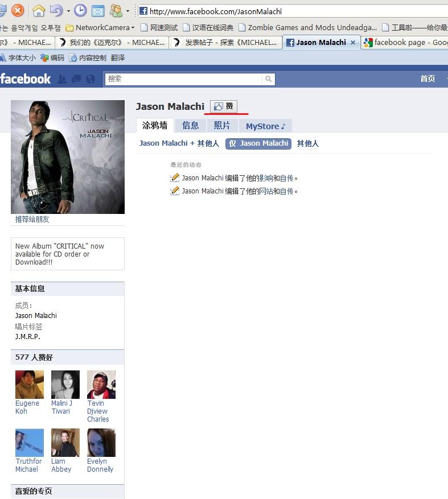Screen dimensions: 448x499
Task: Click the browser stop button
Action: pyautogui.click(x=18, y=10)
